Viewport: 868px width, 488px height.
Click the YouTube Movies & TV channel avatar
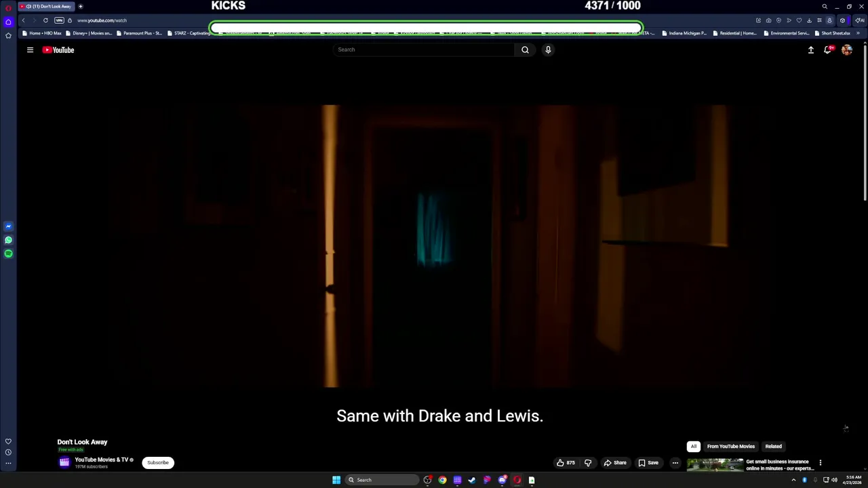click(x=64, y=462)
